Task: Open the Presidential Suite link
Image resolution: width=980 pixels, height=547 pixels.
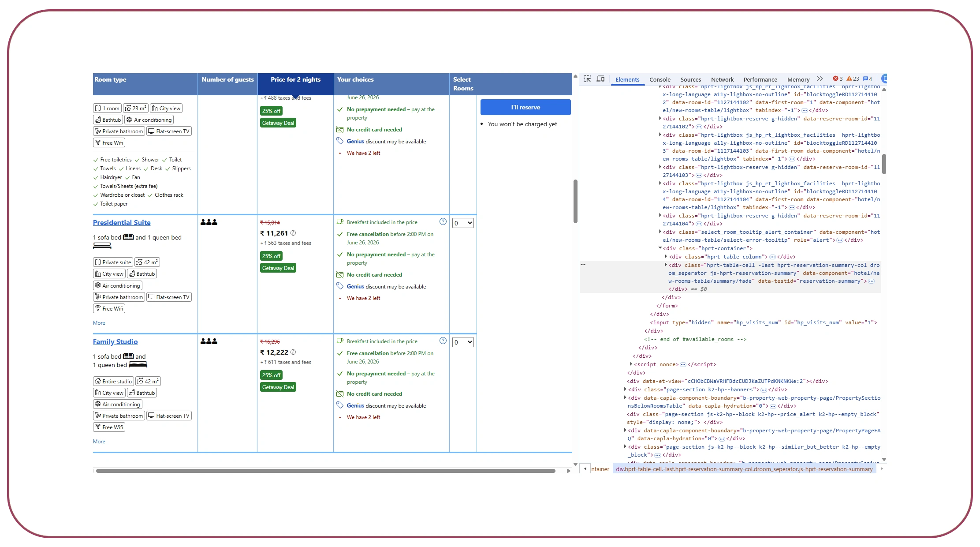Action: [x=122, y=223]
